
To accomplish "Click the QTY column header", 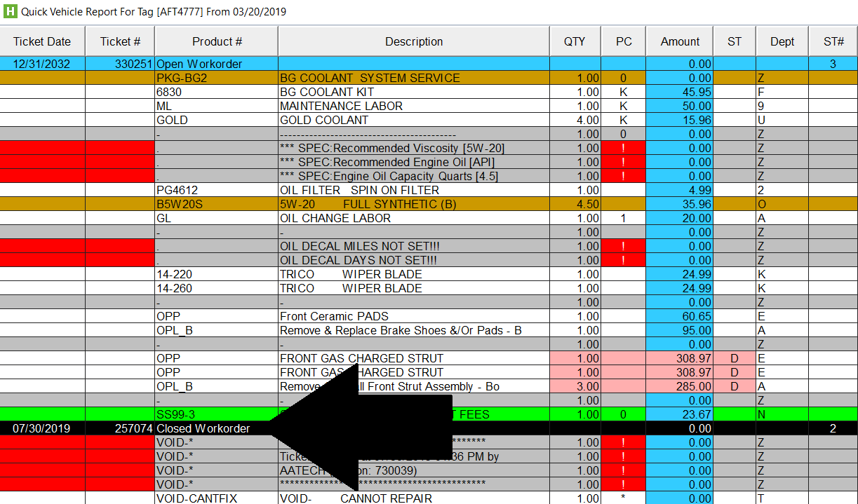I will point(574,41).
